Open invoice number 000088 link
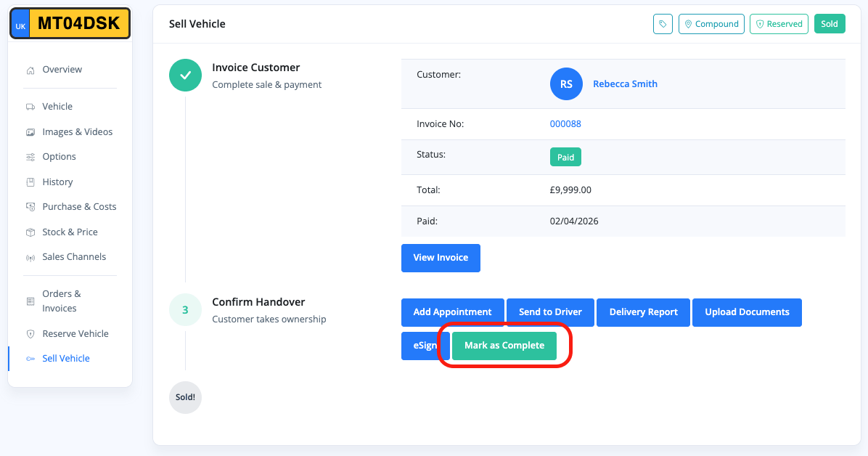Image resolution: width=868 pixels, height=456 pixels. [x=565, y=124]
